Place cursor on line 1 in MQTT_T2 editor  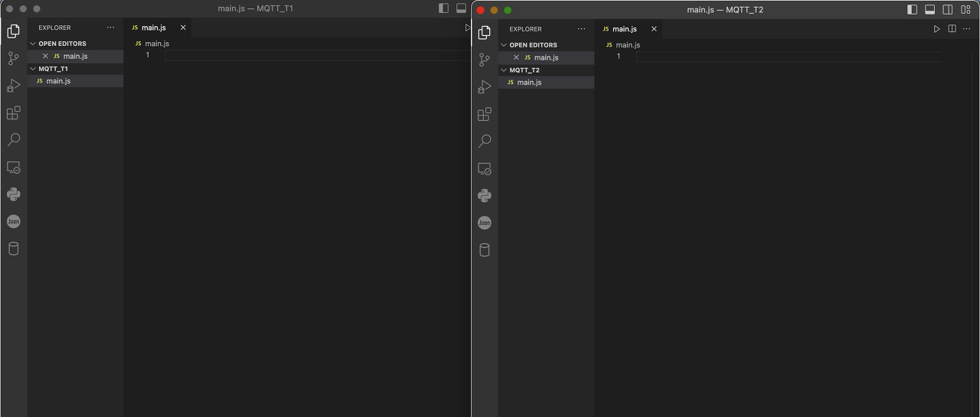[x=788, y=57]
